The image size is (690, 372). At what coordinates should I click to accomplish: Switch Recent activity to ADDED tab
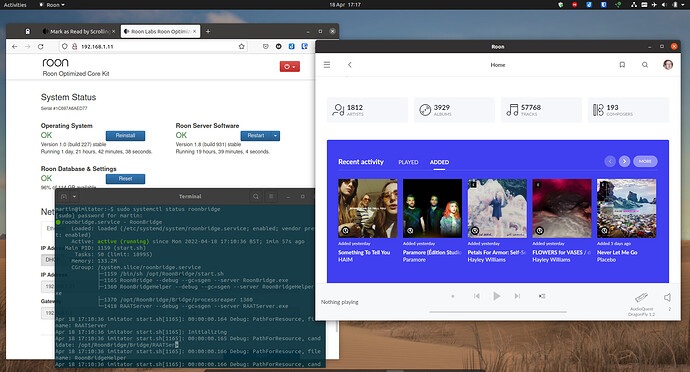439,162
